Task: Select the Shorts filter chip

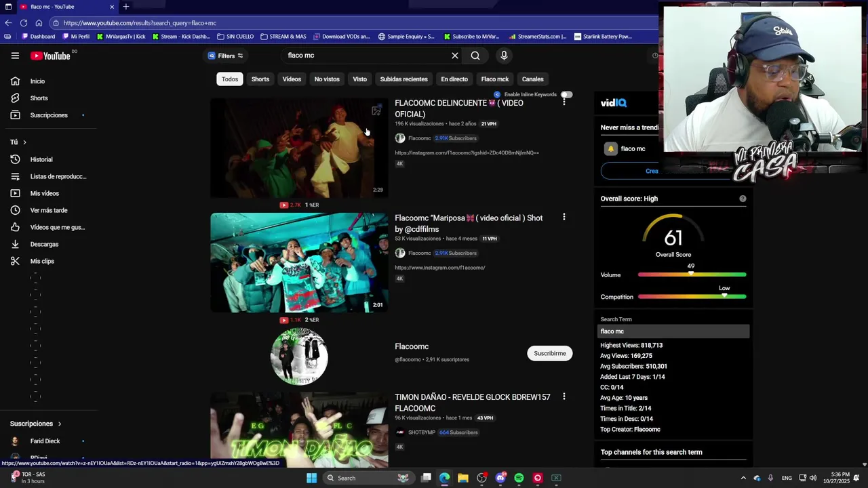Action: (260, 79)
